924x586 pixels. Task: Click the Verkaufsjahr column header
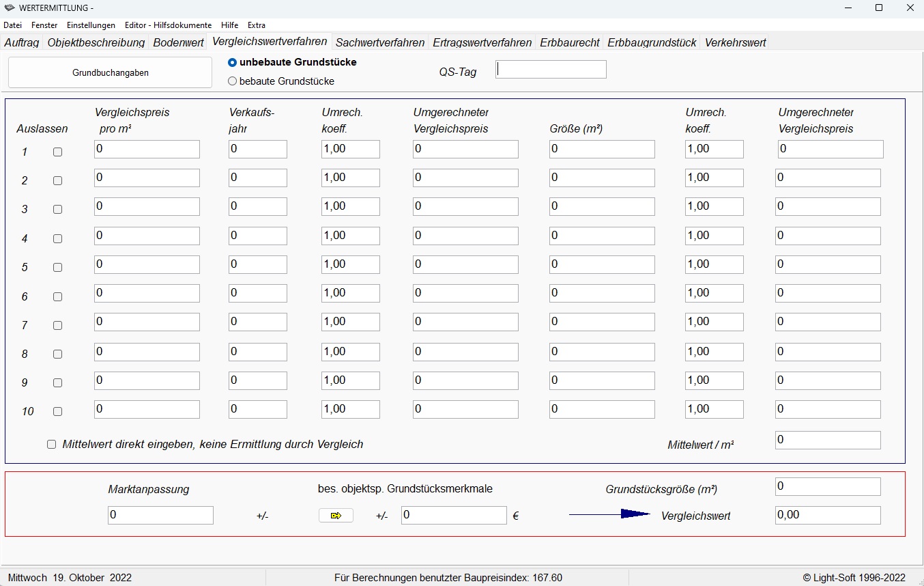point(252,120)
